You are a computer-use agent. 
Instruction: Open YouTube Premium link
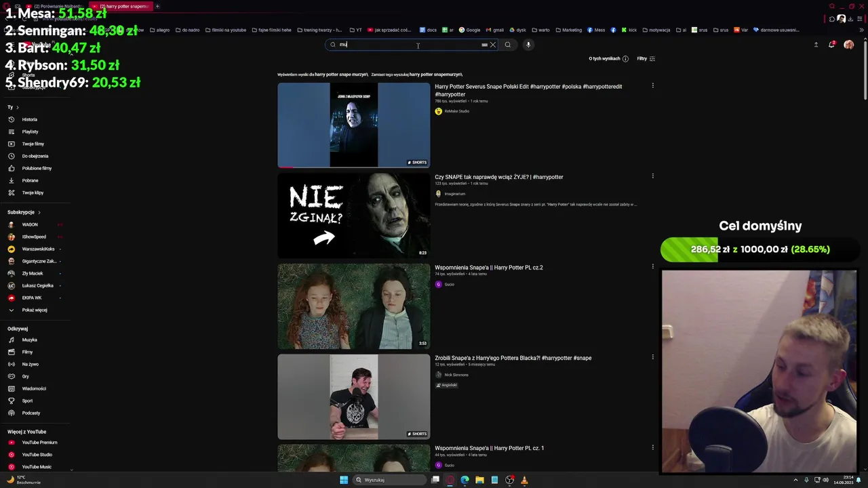click(39, 443)
